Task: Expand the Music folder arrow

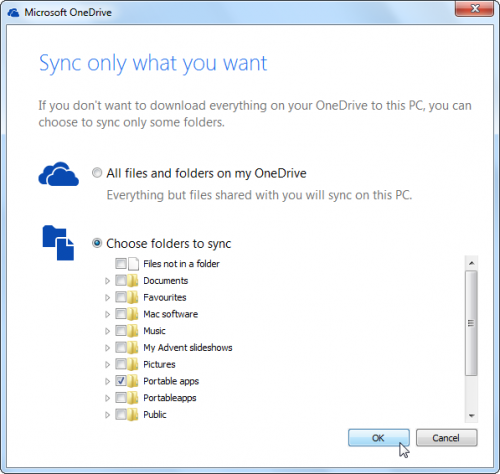Action: click(x=107, y=331)
